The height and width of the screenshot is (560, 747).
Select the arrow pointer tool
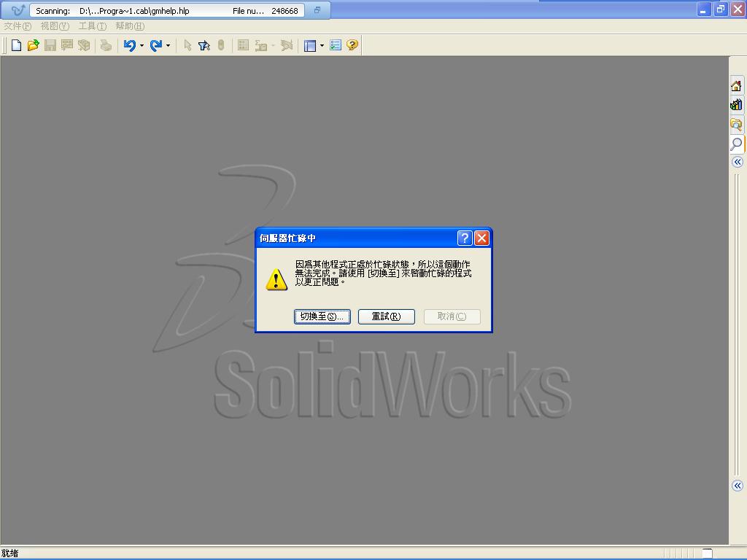coord(187,45)
